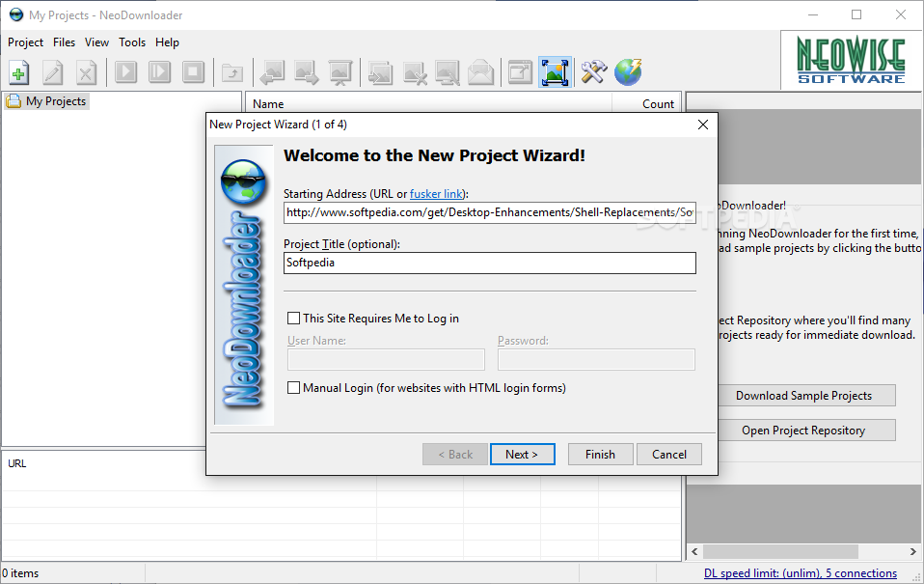Open the Tools menu

[132, 42]
